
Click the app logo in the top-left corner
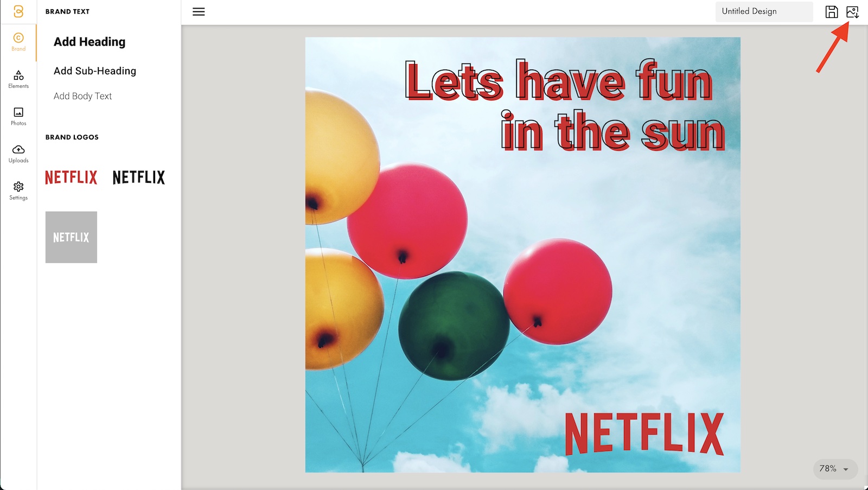coord(18,11)
